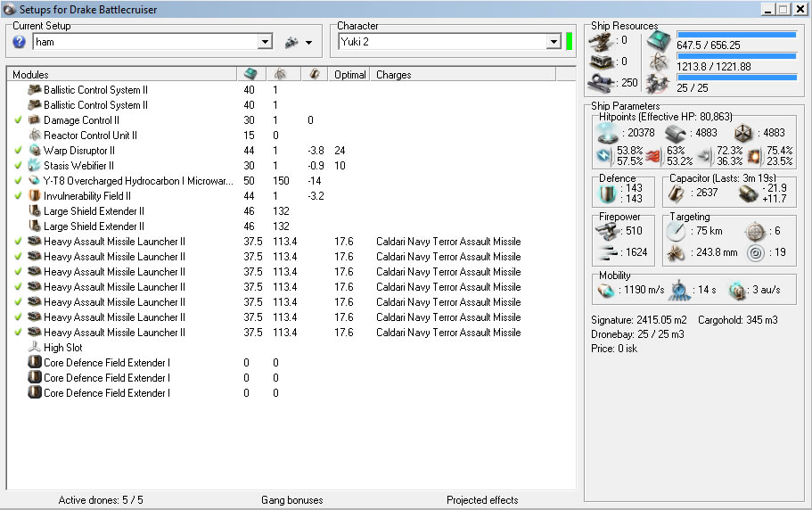Open the Character dropdown showing Yuki 2
The image size is (812, 510).
[554, 42]
